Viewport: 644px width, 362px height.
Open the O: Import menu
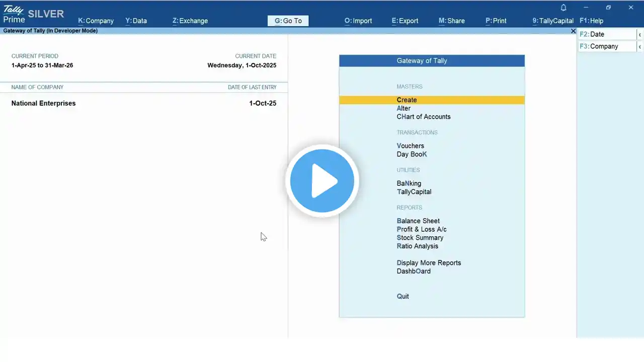358,21
